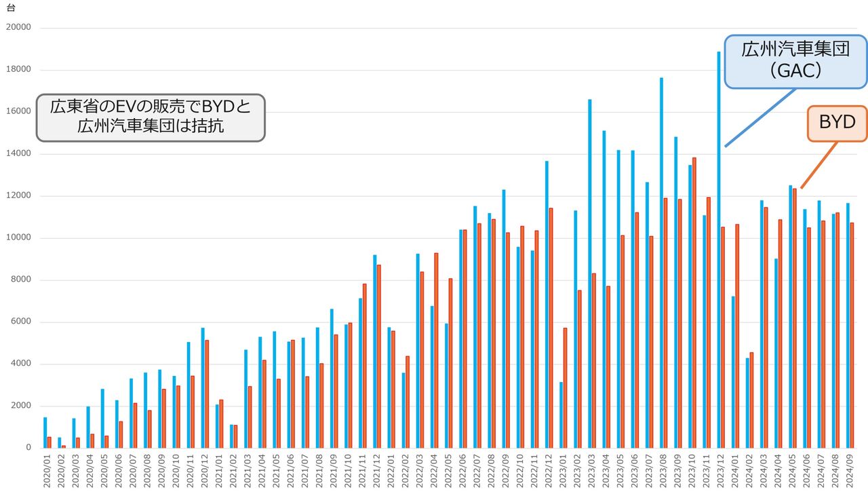
Task: Click the x-axis label 2020/12
Action: 205,471
